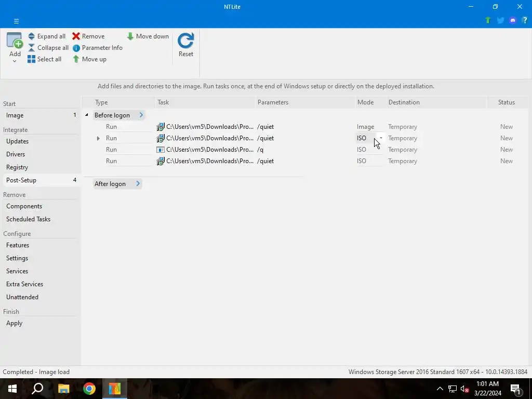Open the Updates page
This screenshot has height=399, width=532.
(41, 141)
